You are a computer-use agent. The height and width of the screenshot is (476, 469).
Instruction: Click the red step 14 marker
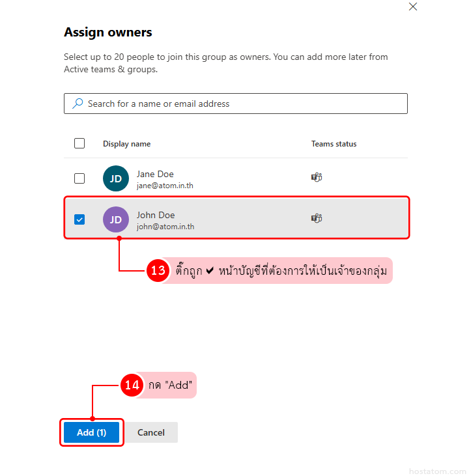[132, 385]
